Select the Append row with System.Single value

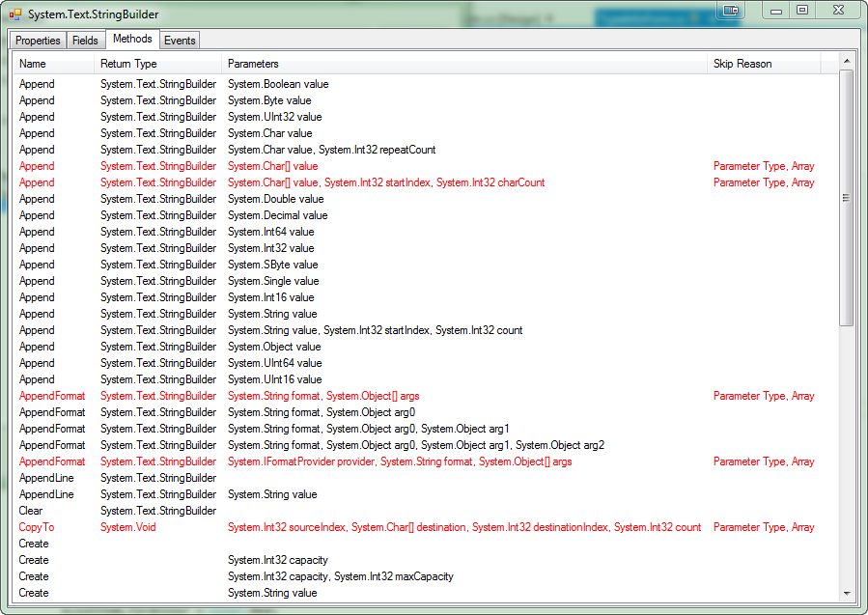[426, 281]
